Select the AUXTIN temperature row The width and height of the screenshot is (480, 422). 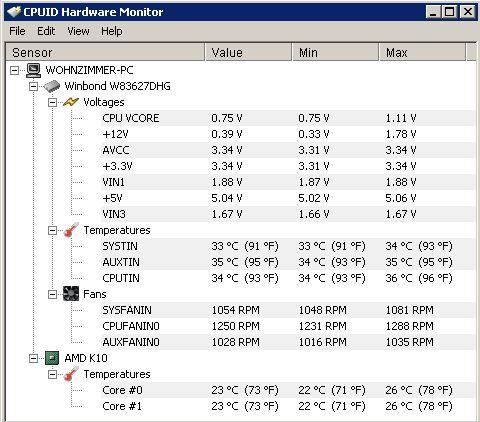[288, 262]
